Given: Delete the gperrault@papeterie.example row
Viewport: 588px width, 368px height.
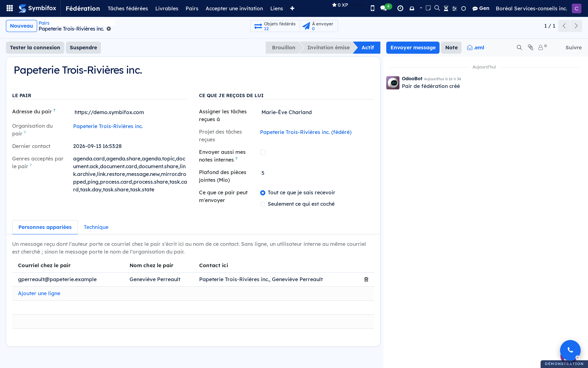Looking at the screenshot, I should point(366,279).
